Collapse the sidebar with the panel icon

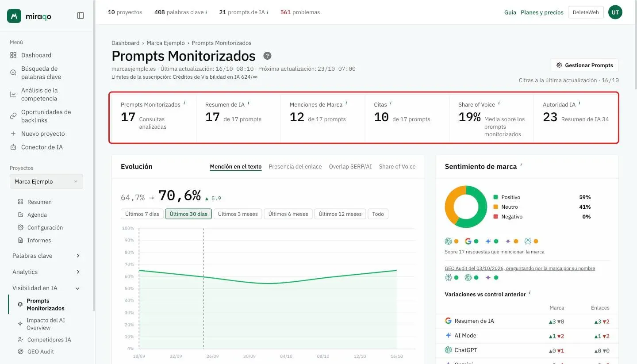click(x=81, y=15)
